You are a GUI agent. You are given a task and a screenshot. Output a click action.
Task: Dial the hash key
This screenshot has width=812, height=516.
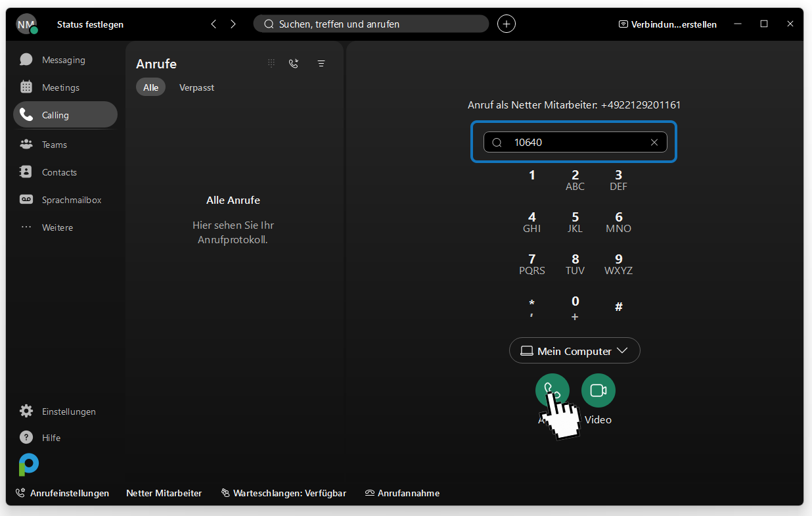619,307
